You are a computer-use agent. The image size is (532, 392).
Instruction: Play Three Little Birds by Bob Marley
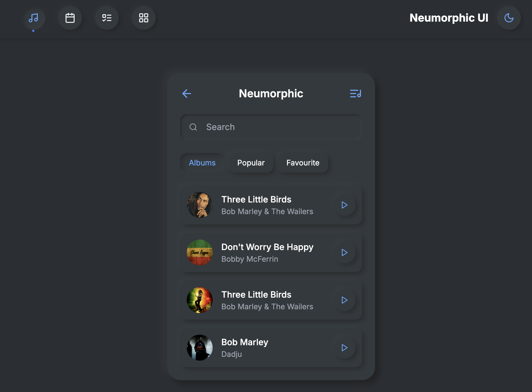pos(344,205)
